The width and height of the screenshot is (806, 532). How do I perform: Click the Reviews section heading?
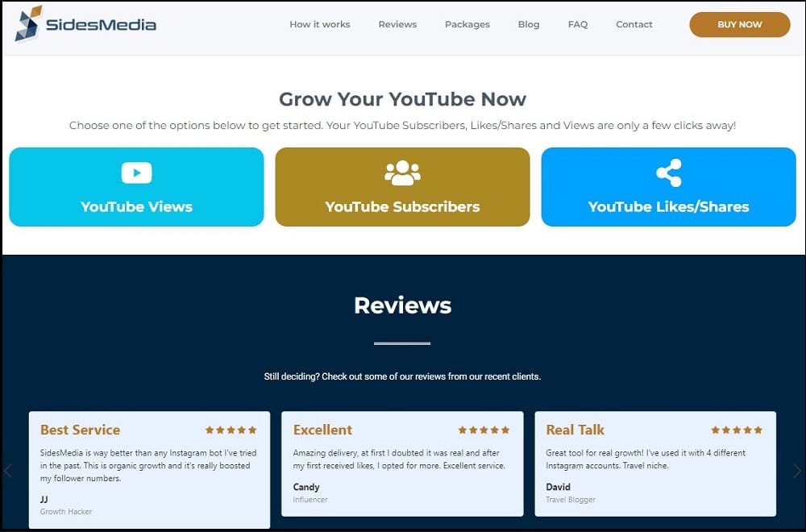point(402,305)
